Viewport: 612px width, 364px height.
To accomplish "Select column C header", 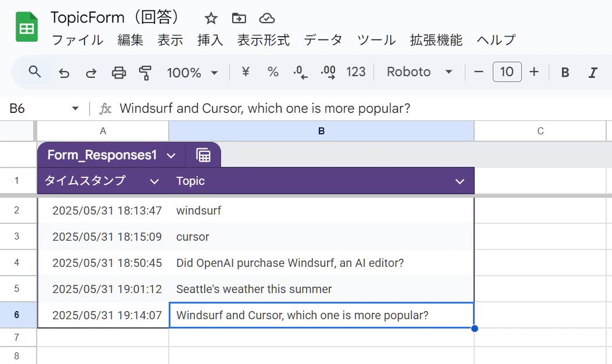I will tap(540, 131).
